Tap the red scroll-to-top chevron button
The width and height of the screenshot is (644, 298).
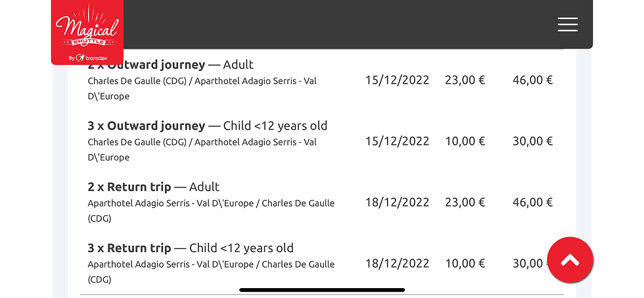tap(570, 260)
